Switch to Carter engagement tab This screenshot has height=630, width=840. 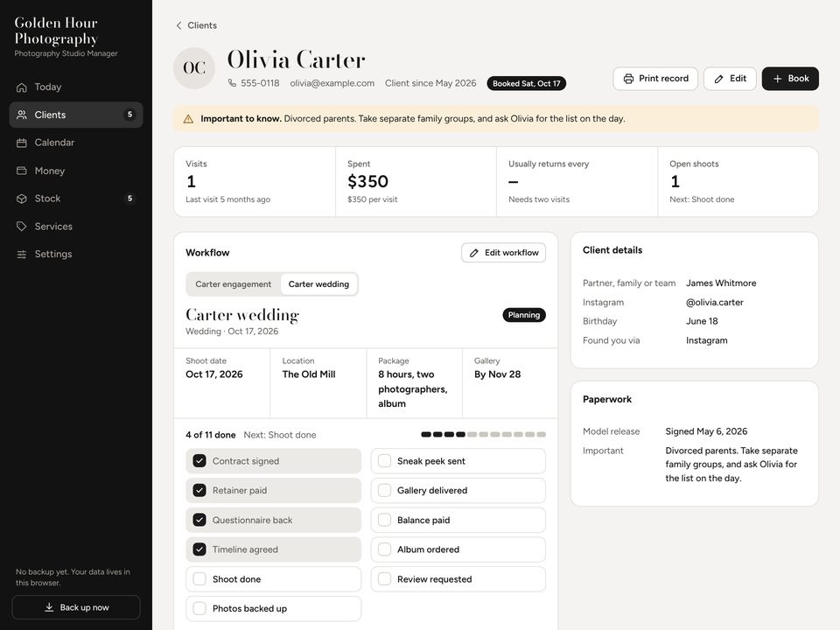pyautogui.click(x=233, y=283)
